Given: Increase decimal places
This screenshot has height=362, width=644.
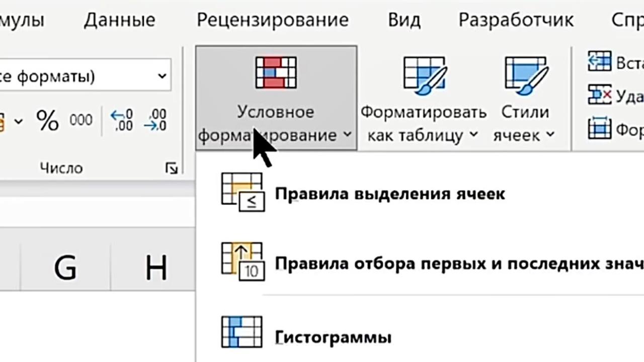Looking at the screenshot, I should coord(121,121).
